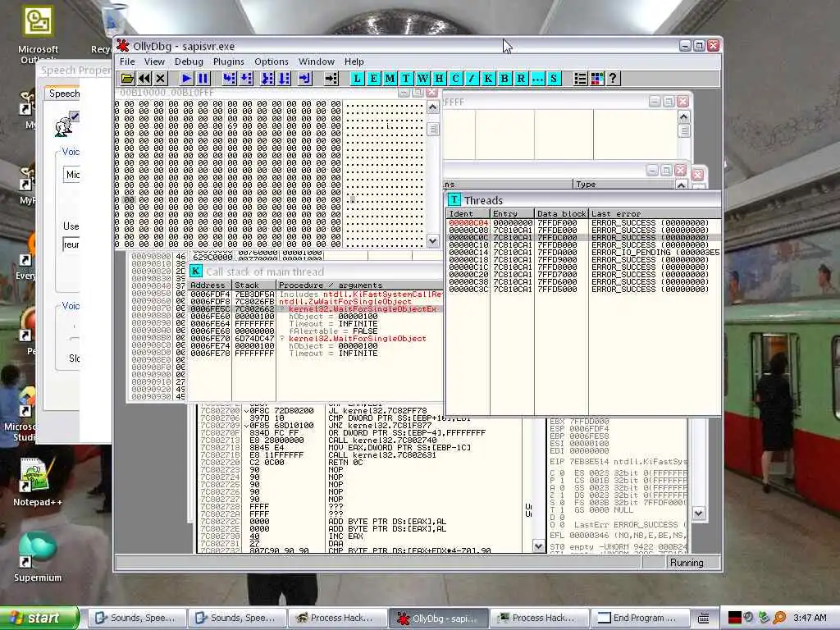The image size is (840, 630).
Task: Show Executable modules with E button
Action: 373,79
